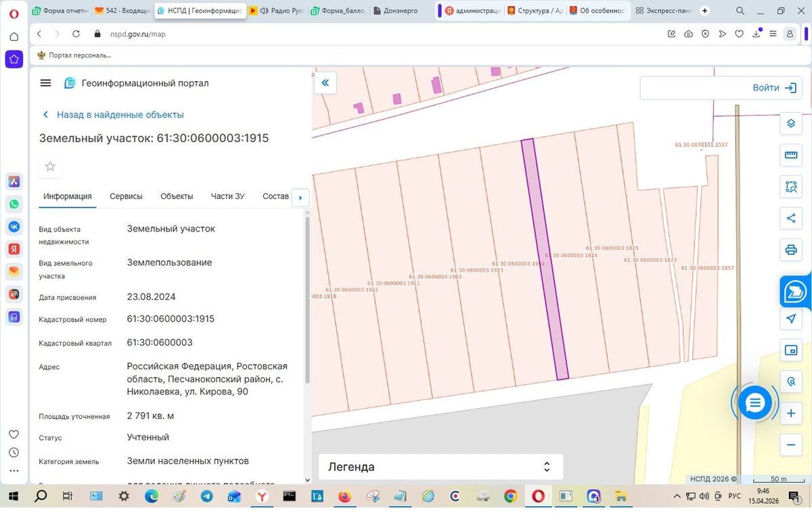Open the hamburger menu

click(46, 83)
